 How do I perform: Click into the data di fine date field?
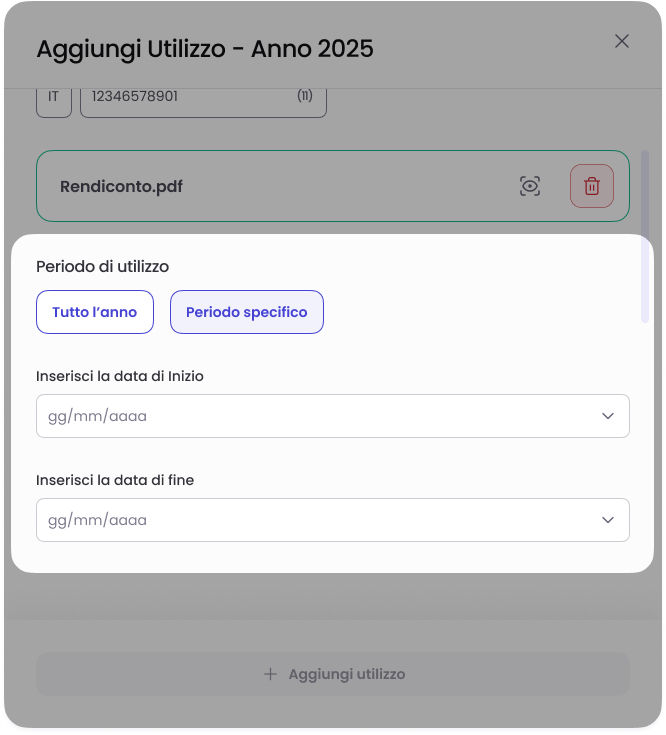coord(300,520)
